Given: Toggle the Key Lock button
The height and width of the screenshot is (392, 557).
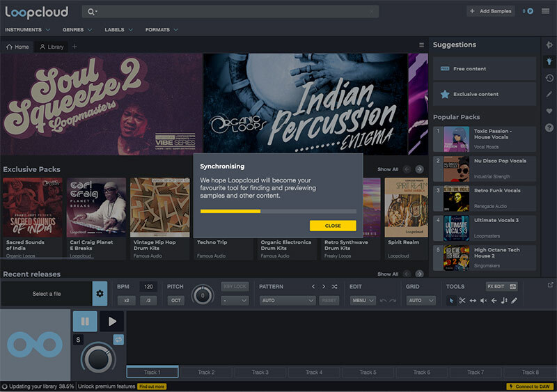Looking at the screenshot, I should pyautogui.click(x=234, y=286).
